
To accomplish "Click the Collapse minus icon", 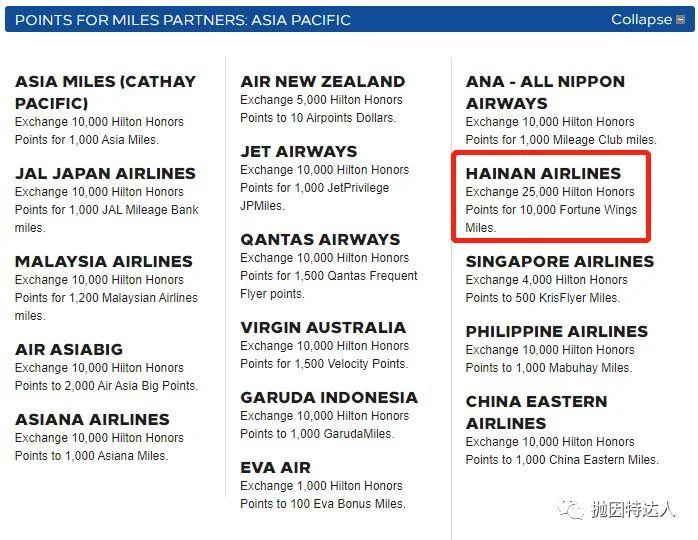I will tap(680, 20).
